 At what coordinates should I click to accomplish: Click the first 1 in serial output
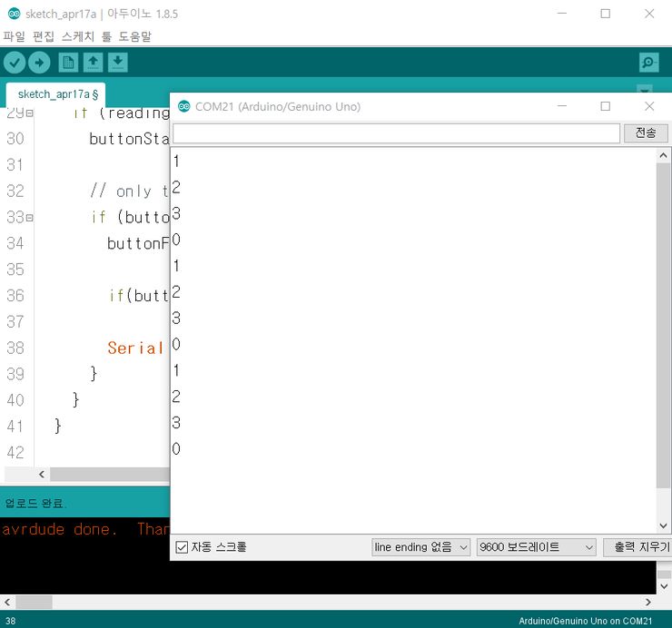pyautogui.click(x=176, y=161)
